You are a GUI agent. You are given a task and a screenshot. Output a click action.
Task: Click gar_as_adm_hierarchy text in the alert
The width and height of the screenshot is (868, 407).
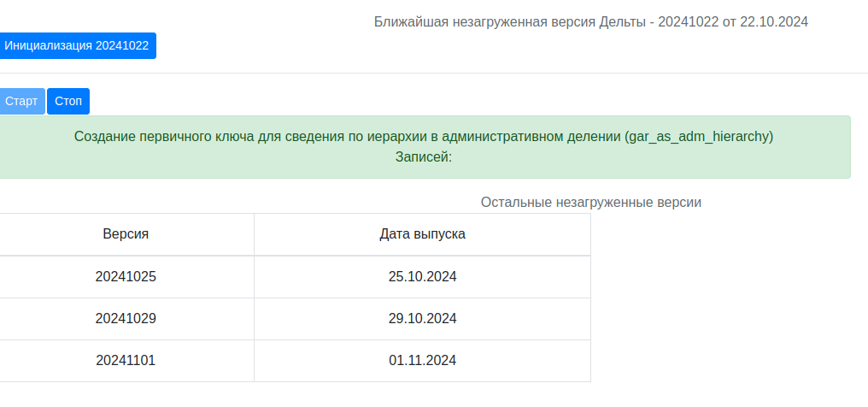tap(698, 136)
